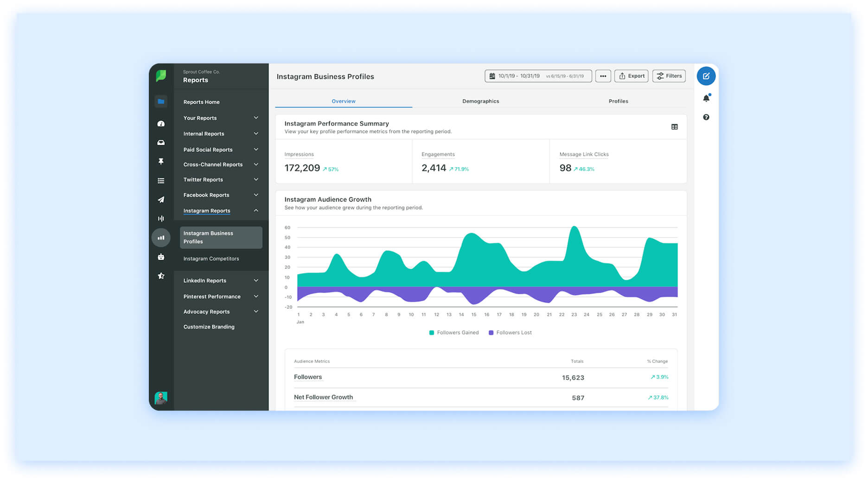
Task: Switch to the Demographics tab
Action: (480, 101)
